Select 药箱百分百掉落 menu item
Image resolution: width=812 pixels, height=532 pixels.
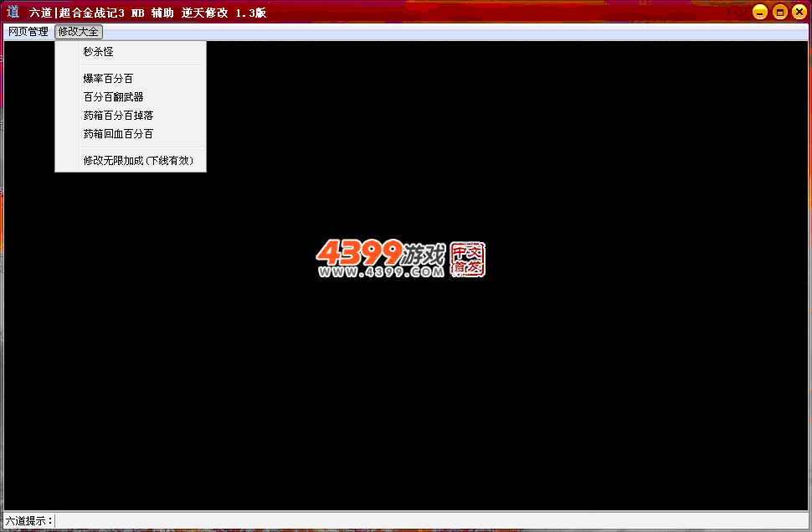pos(131,116)
